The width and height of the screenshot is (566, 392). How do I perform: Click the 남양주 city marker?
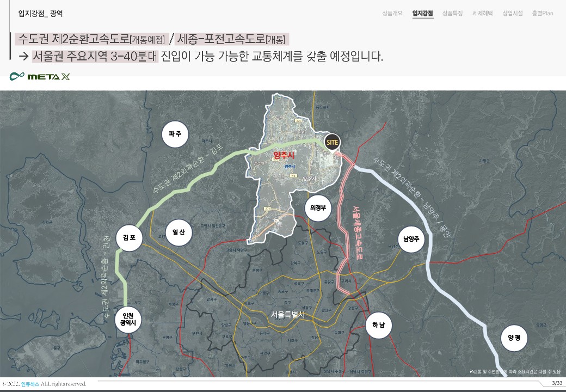[x=411, y=238]
